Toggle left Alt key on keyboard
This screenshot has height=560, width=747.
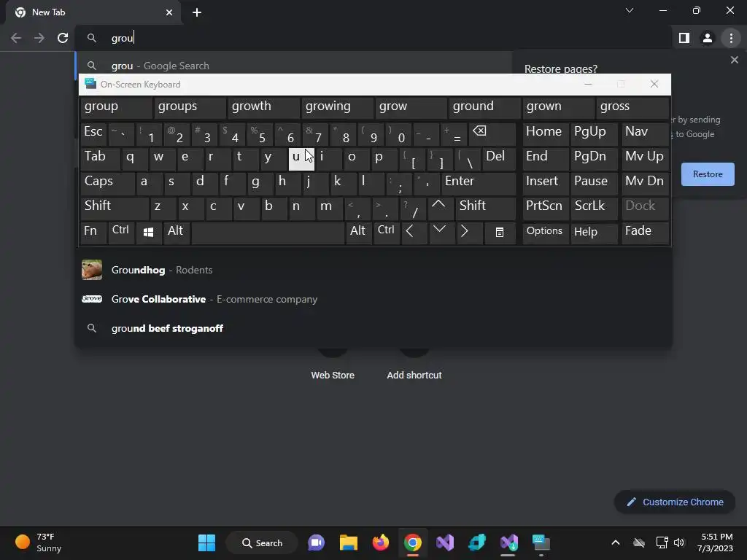[x=177, y=233]
